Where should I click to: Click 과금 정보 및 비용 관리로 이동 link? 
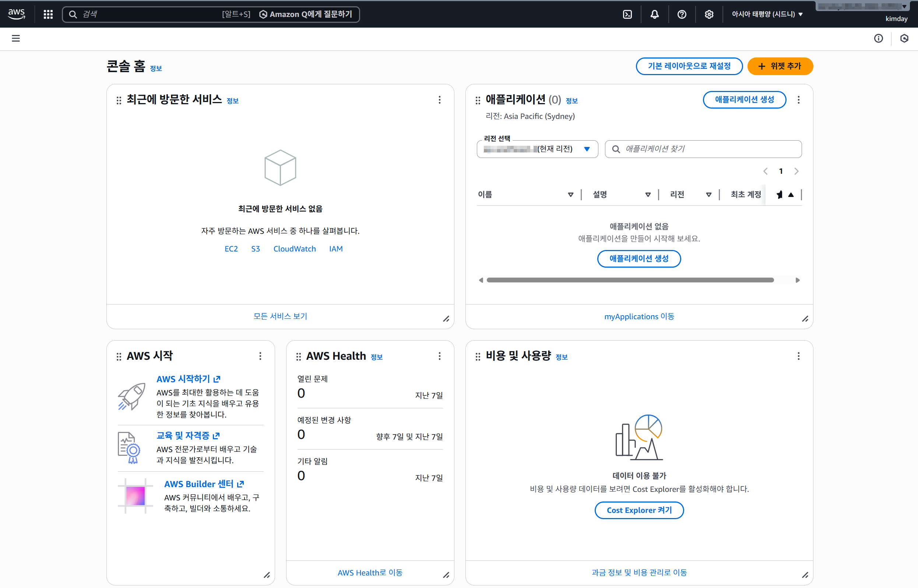639,573
